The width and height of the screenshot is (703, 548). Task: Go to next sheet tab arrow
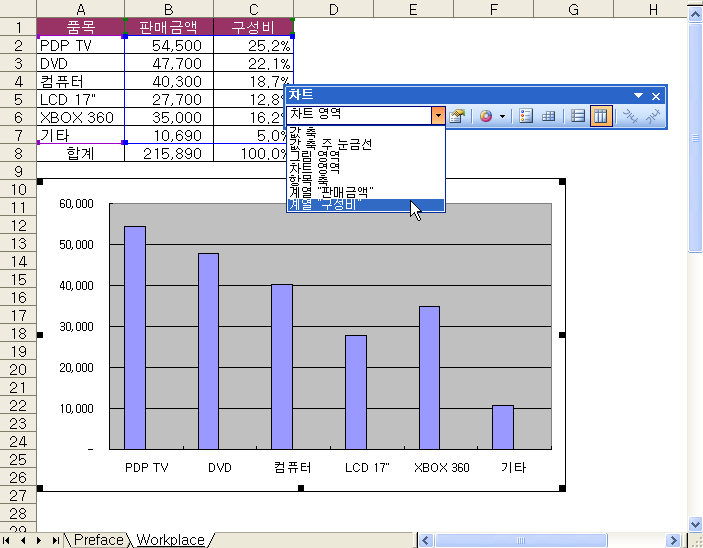[39, 540]
